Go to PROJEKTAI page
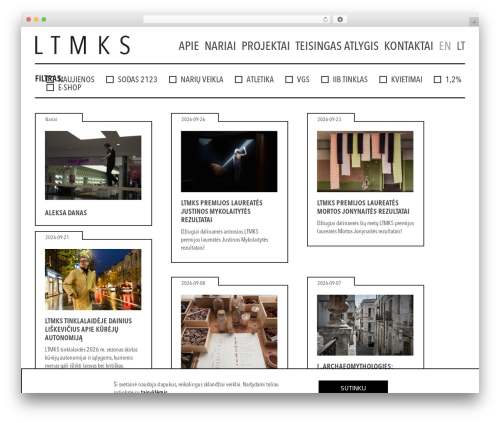The image size is (500, 423). 266,46
